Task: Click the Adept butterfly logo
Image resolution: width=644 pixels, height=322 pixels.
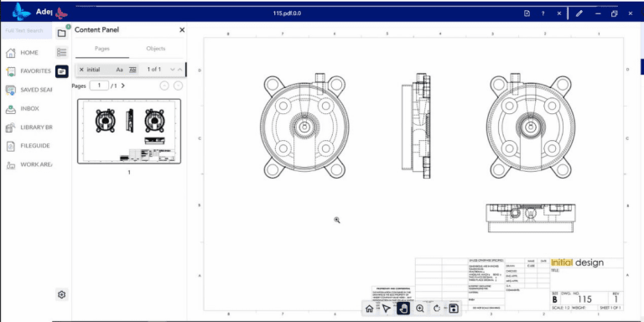Action: tap(21, 12)
